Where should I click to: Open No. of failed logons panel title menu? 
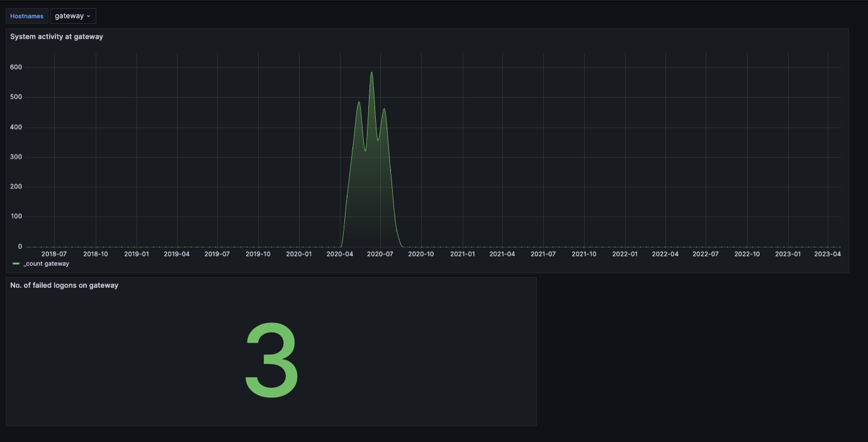(64, 285)
